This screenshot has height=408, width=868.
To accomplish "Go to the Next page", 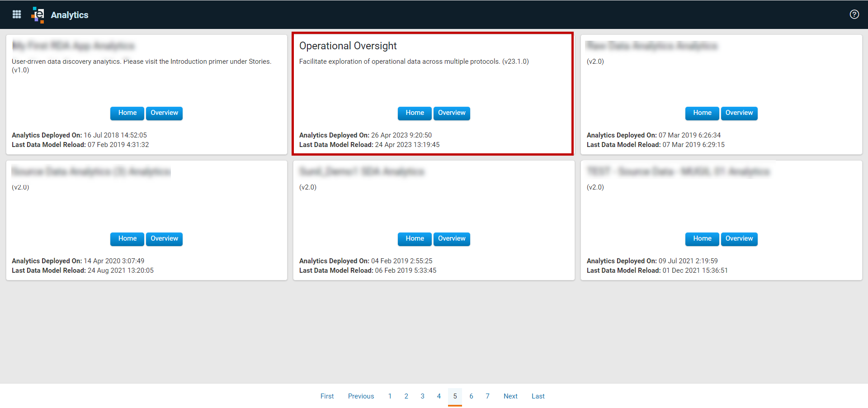I will 510,396.
